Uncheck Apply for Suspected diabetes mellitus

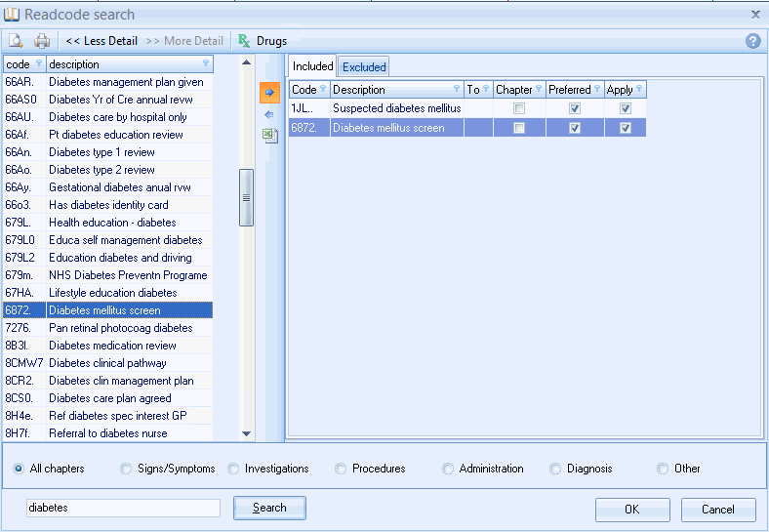(626, 108)
